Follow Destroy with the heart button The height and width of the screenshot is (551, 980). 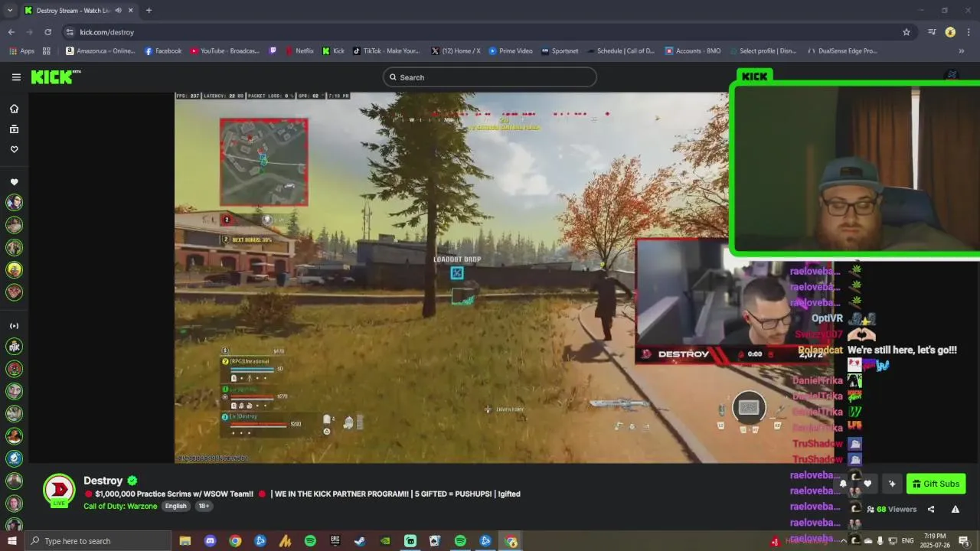pos(867,484)
